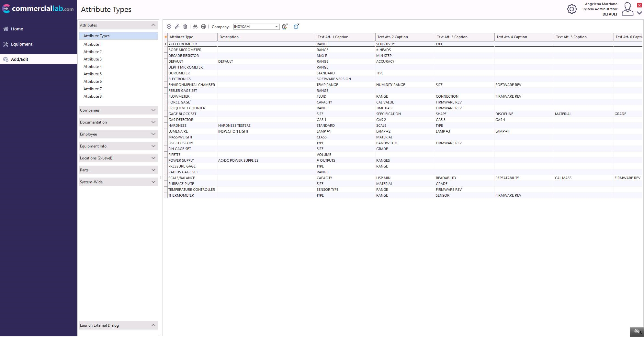Click the Add new record icon
644x337 pixels.
click(169, 27)
